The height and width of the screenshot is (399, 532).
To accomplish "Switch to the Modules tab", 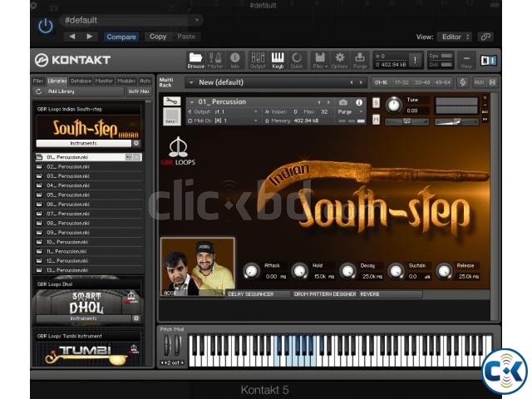I will (126, 81).
